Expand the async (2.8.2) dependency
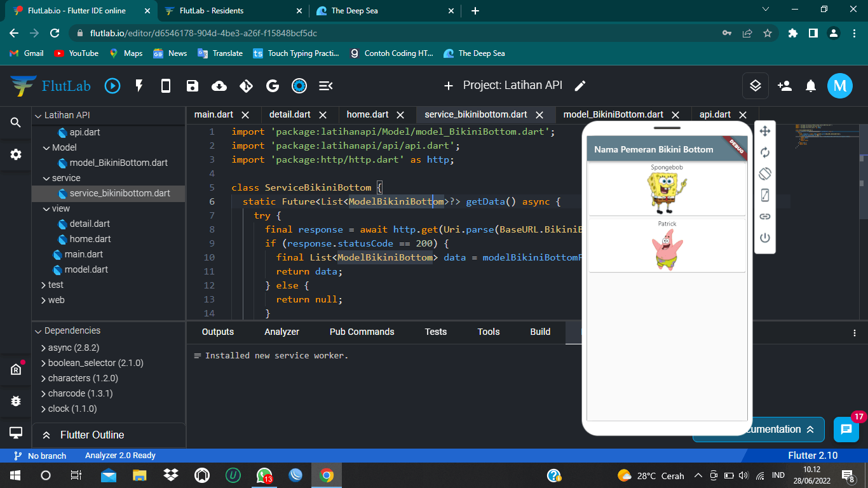The width and height of the screenshot is (868, 488). pos(43,348)
